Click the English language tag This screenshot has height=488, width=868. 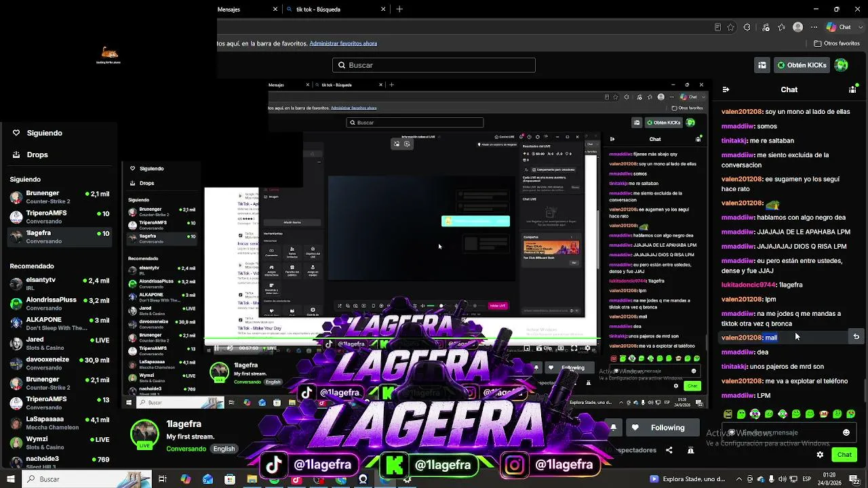tap(224, 449)
